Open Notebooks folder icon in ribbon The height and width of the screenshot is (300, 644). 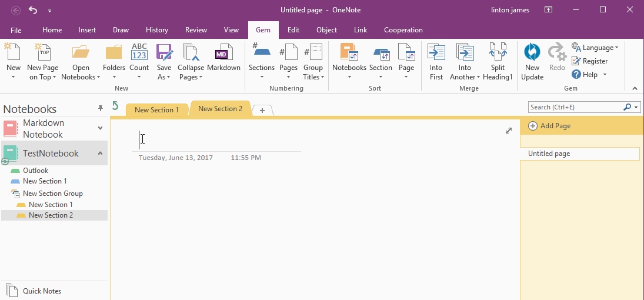click(x=81, y=52)
